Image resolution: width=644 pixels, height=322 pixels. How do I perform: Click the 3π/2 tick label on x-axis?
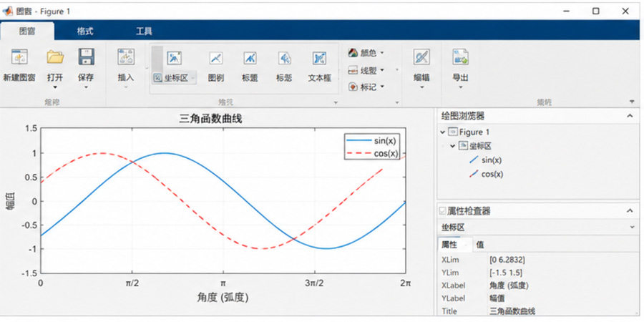(315, 283)
